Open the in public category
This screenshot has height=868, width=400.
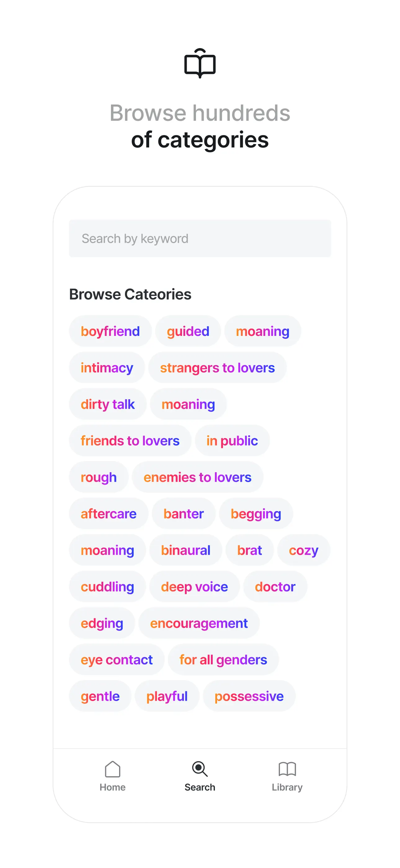[x=232, y=441]
